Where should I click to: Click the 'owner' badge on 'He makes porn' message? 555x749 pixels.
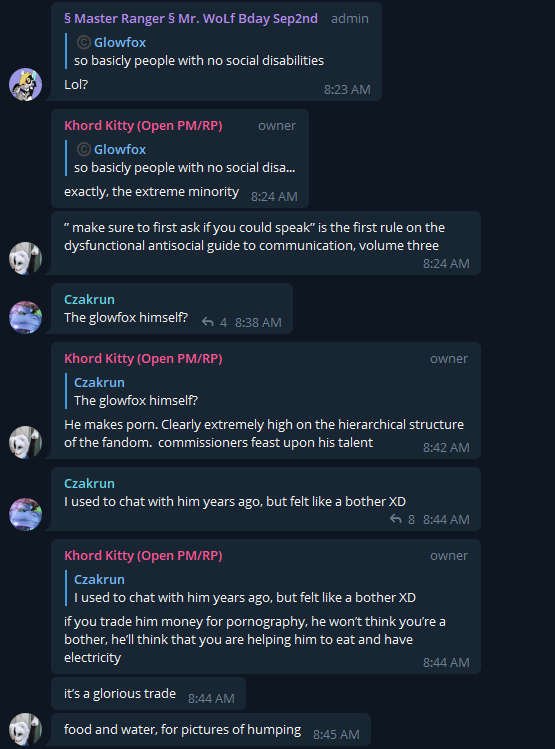[448, 359]
